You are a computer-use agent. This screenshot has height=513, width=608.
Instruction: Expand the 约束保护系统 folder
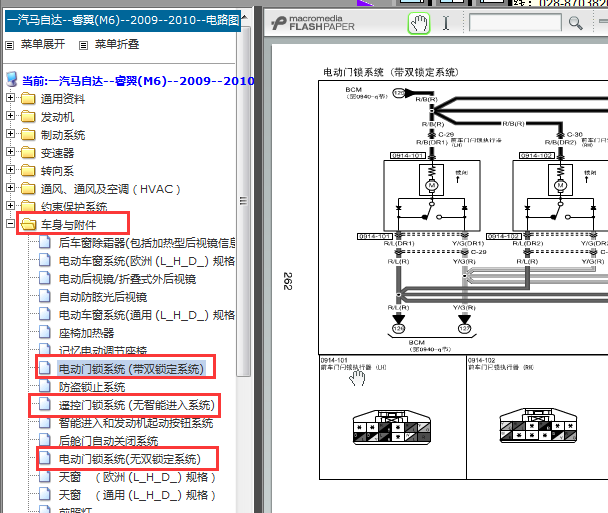point(10,206)
